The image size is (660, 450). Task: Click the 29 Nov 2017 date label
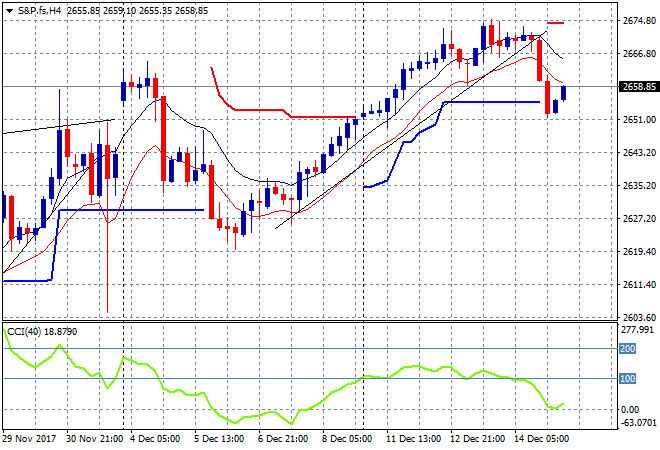(29, 439)
